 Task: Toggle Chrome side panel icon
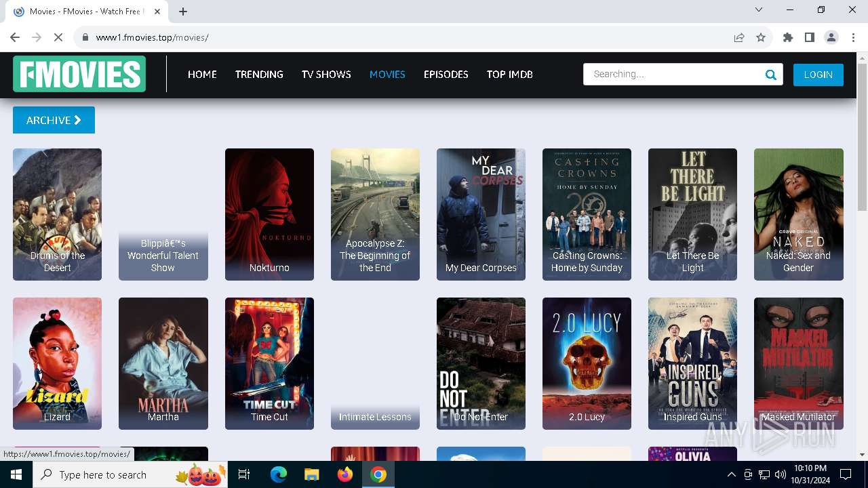point(810,37)
